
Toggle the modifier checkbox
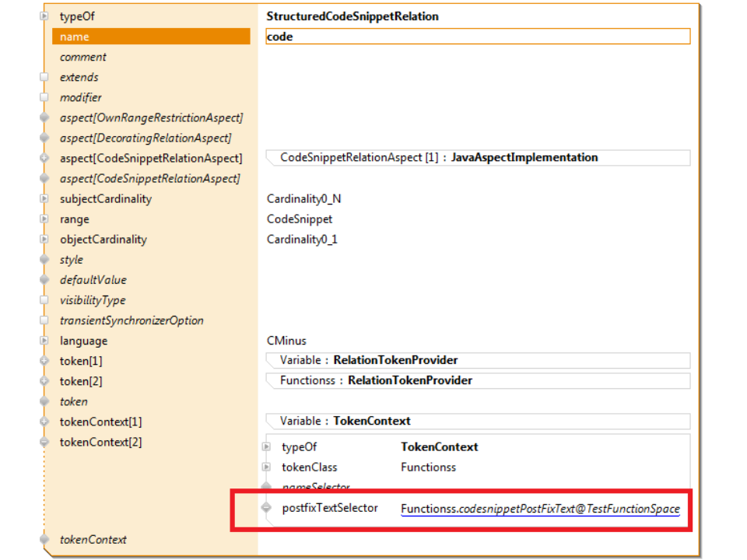click(44, 98)
